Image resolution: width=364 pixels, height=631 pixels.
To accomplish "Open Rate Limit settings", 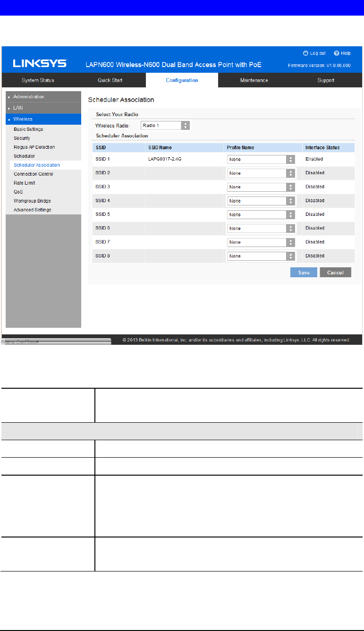I will [x=24, y=183].
